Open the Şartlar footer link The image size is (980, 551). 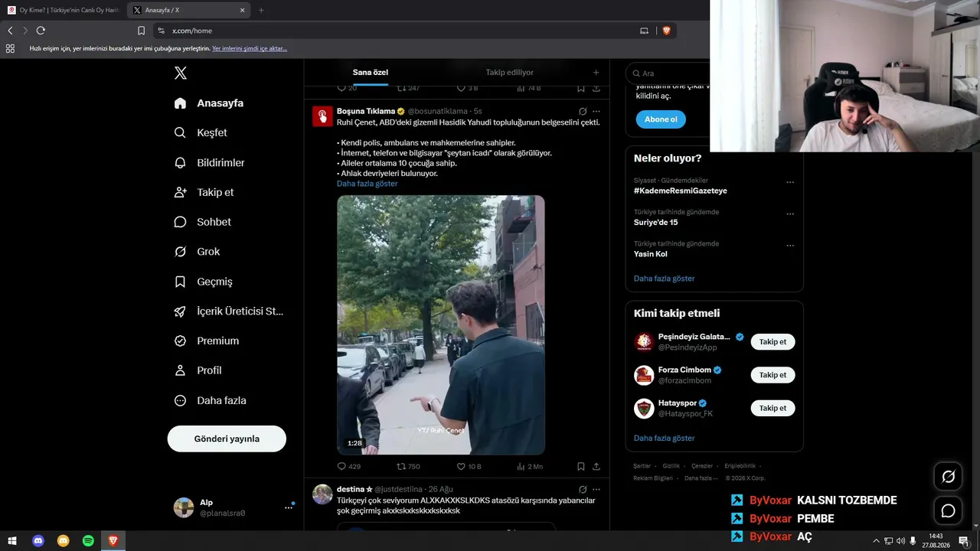[642, 466]
